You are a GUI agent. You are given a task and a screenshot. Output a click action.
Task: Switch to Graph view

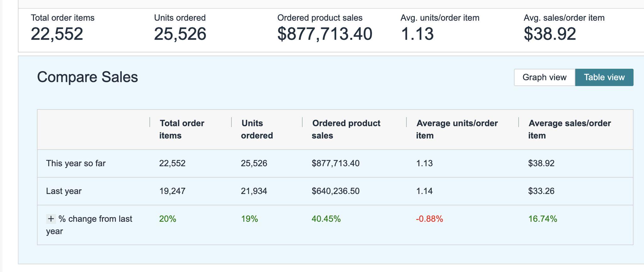(544, 77)
